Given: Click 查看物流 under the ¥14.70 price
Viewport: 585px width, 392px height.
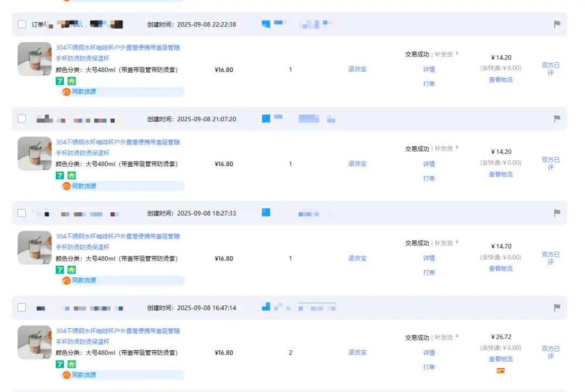Looking at the screenshot, I should (500, 269).
